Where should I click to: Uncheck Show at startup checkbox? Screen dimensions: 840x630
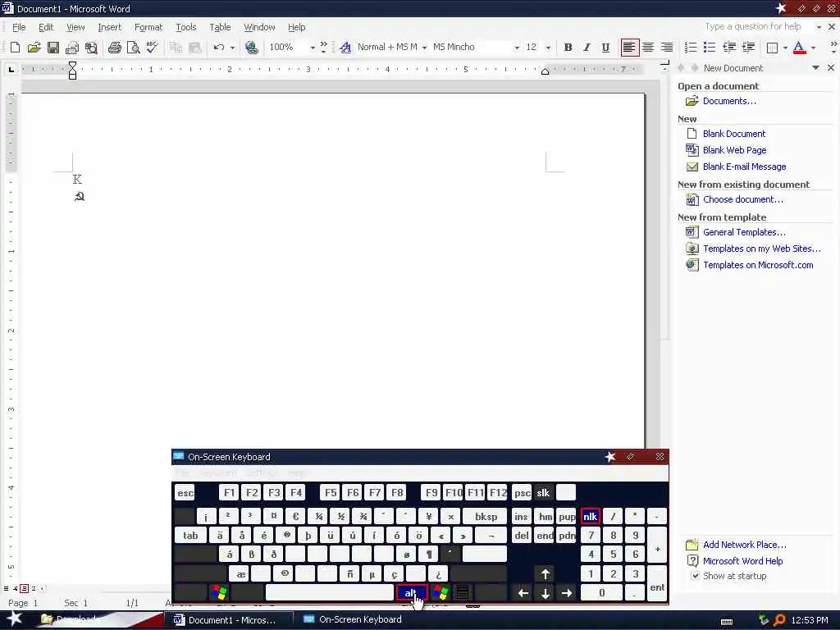click(695, 576)
